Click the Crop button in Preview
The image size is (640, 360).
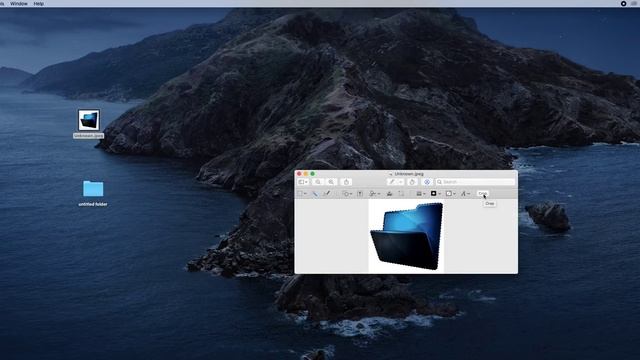tap(483, 193)
